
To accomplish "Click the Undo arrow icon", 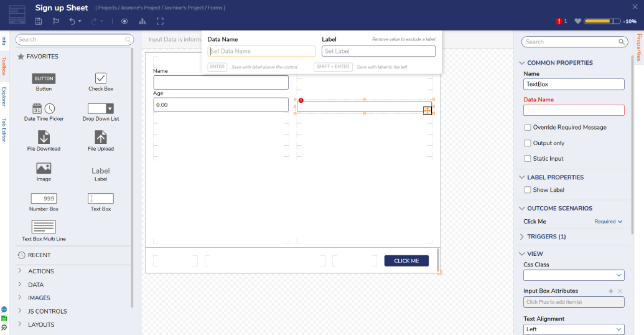I will pos(72,21).
